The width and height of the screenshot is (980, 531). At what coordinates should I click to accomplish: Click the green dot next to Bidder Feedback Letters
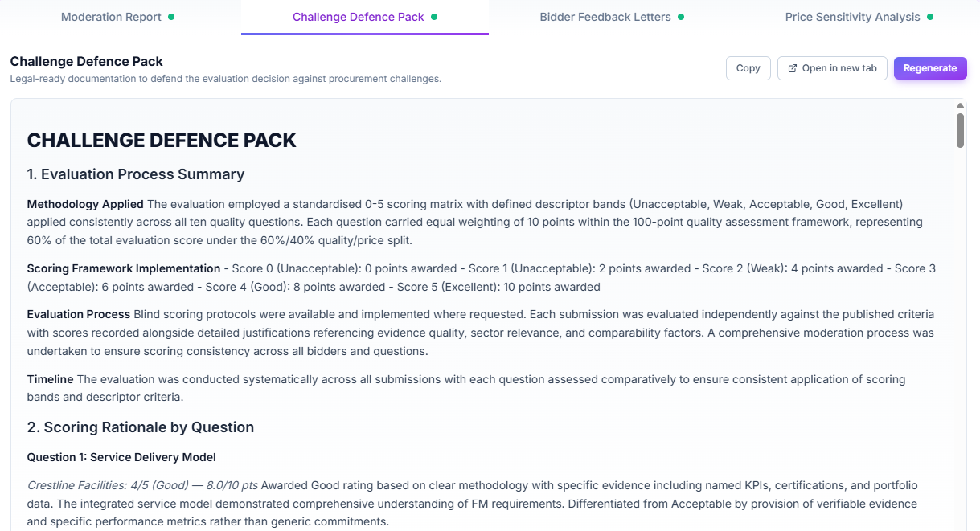point(681,17)
